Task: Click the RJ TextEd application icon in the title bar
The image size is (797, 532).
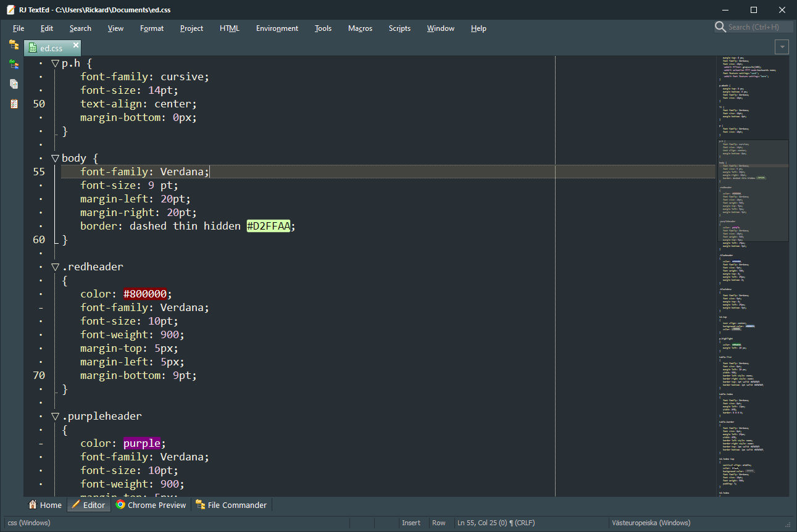Action: click(10, 10)
